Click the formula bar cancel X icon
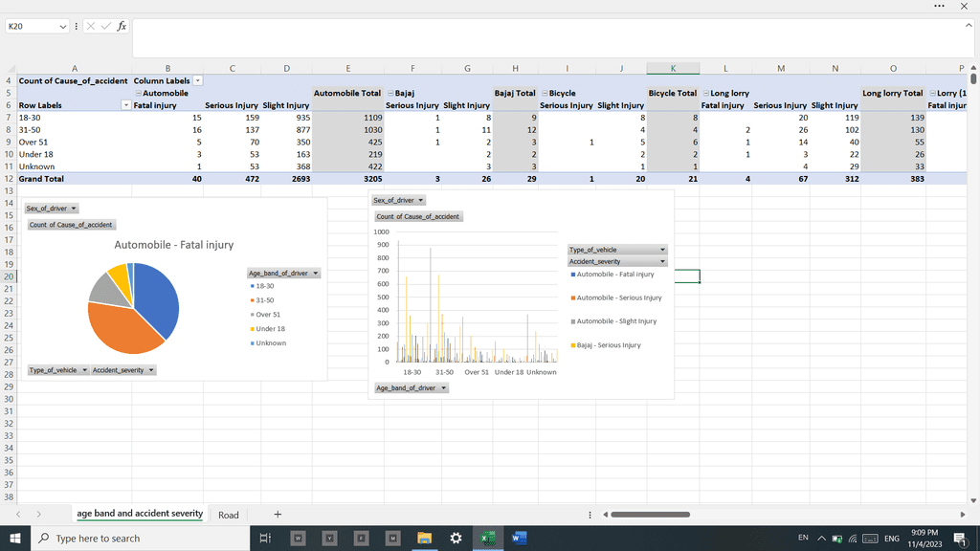 91,26
